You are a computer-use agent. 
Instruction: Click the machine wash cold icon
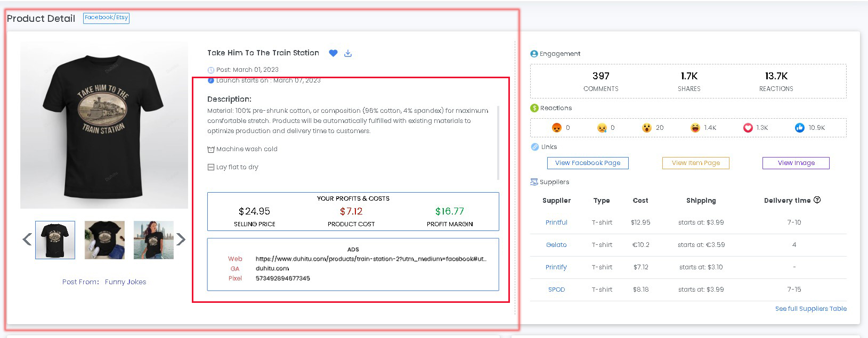pos(211,150)
